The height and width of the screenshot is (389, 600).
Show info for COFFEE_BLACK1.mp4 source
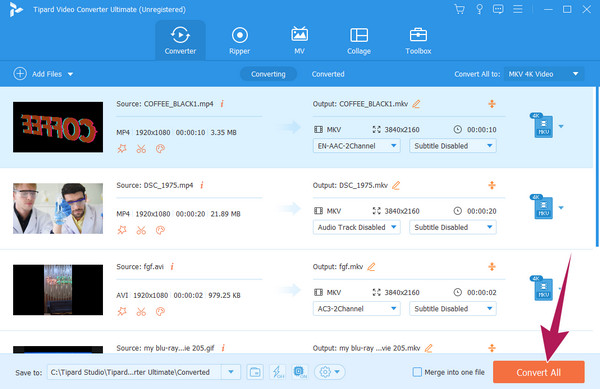pos(222,104)
